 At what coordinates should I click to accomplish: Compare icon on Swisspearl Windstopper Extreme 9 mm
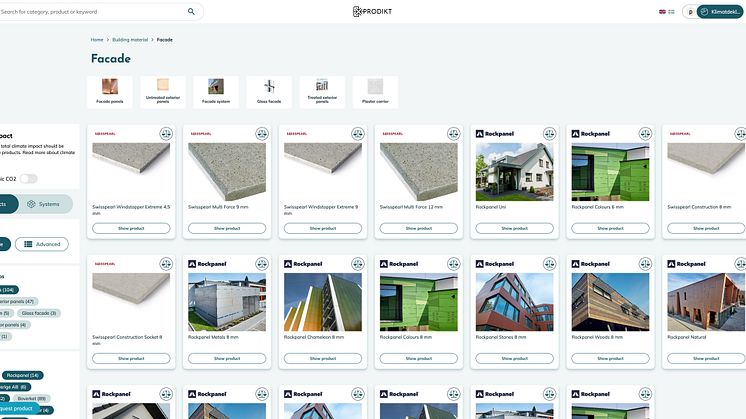(358, 134)
